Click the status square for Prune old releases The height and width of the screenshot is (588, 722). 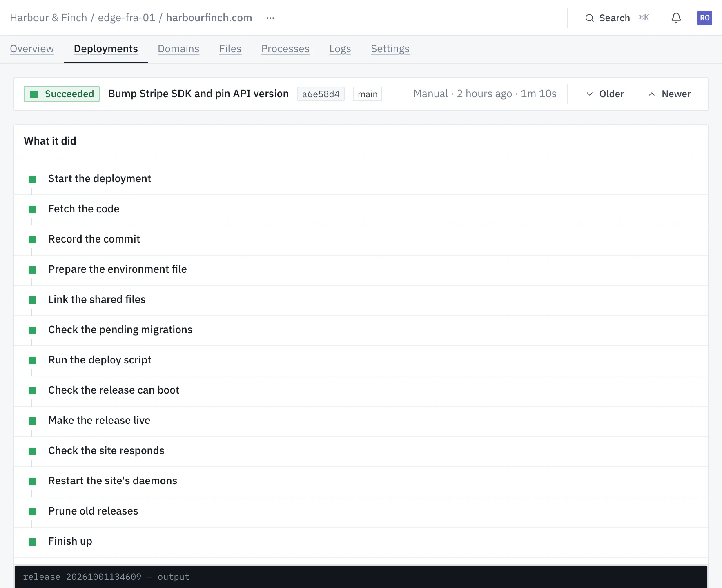click(32, 512)
